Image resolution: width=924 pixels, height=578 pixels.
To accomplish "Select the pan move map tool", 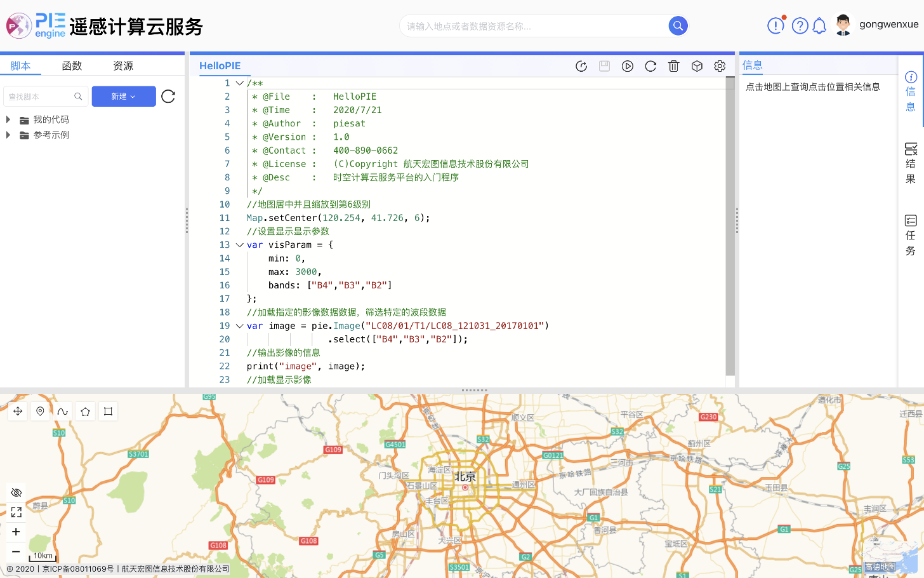I will (18, 412).
